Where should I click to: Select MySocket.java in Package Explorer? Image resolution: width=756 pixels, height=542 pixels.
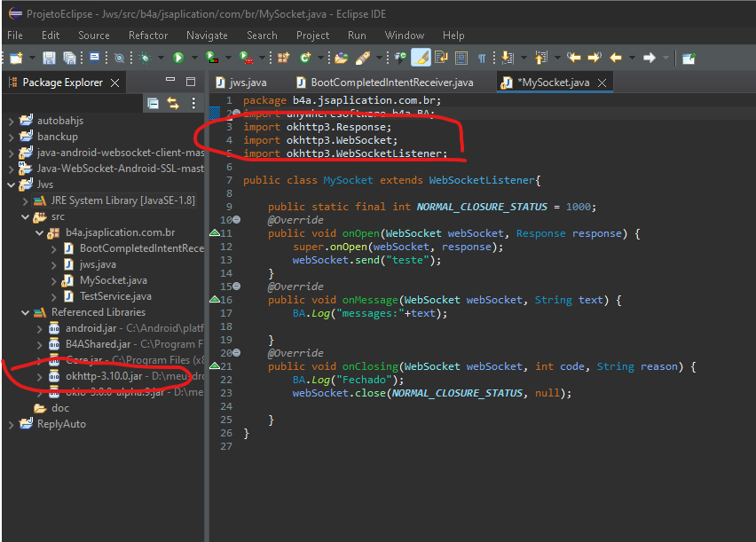(113, 280)
